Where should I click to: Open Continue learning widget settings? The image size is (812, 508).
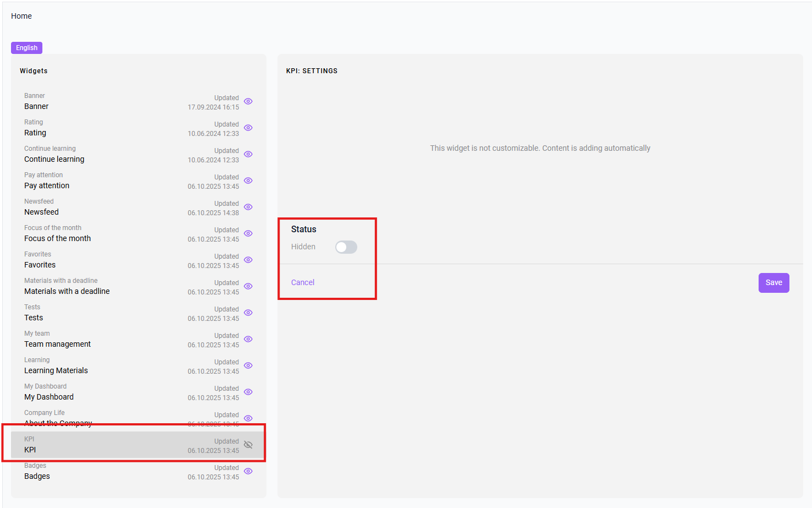coord(138,154)
